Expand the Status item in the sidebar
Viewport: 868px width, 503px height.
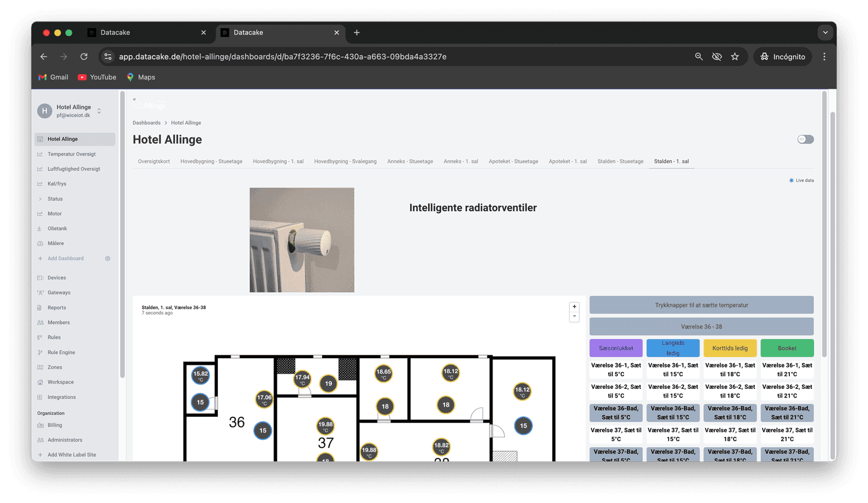click(55, 199)
